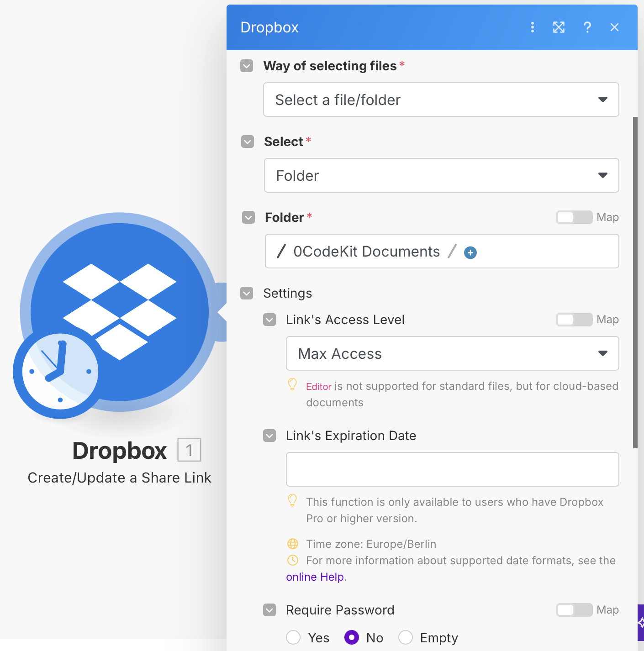This screenshot has width=644, height=651.
Task: Click the panel vertical scrollbar
Action: point(635,282)
